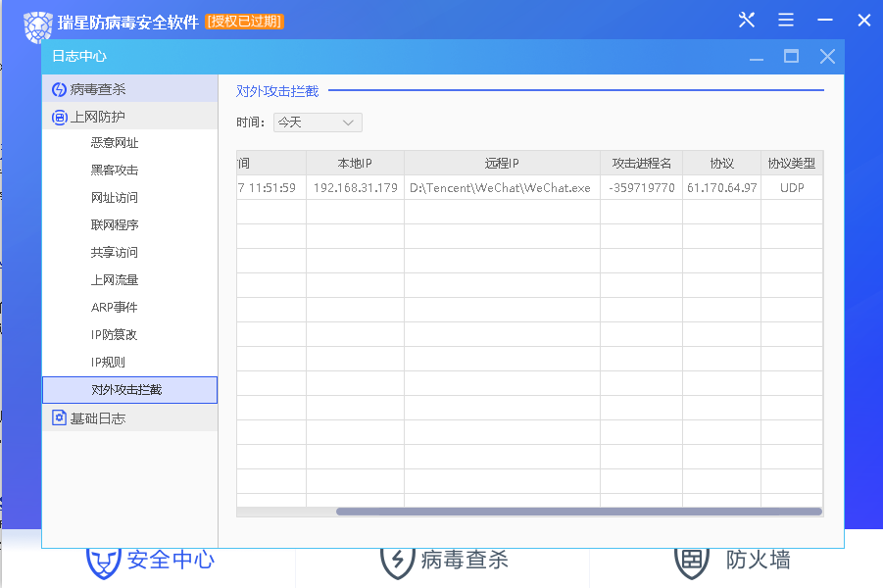883x588 pixels.
Task: Open the IP规则 log
Action: [108, 363]
